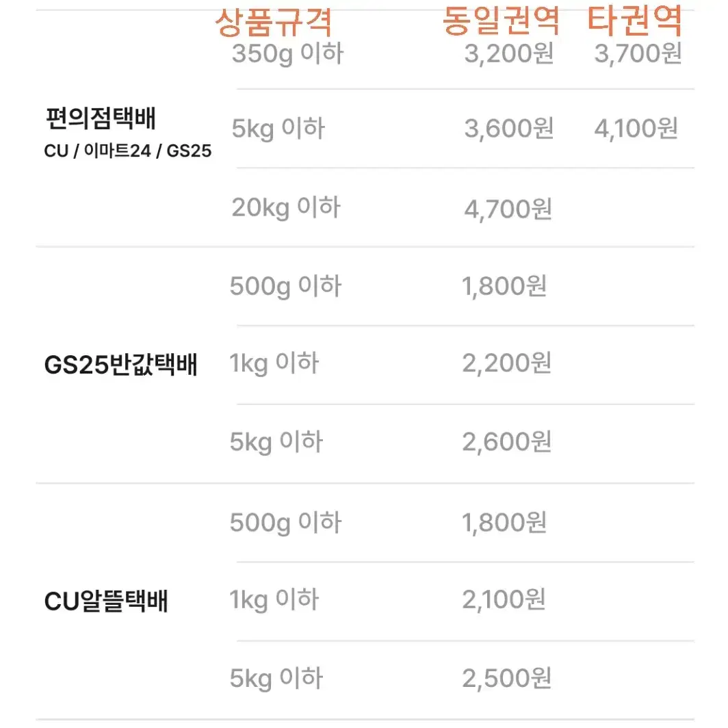Select the CU알뜰택배 service label

click(106, 601)
